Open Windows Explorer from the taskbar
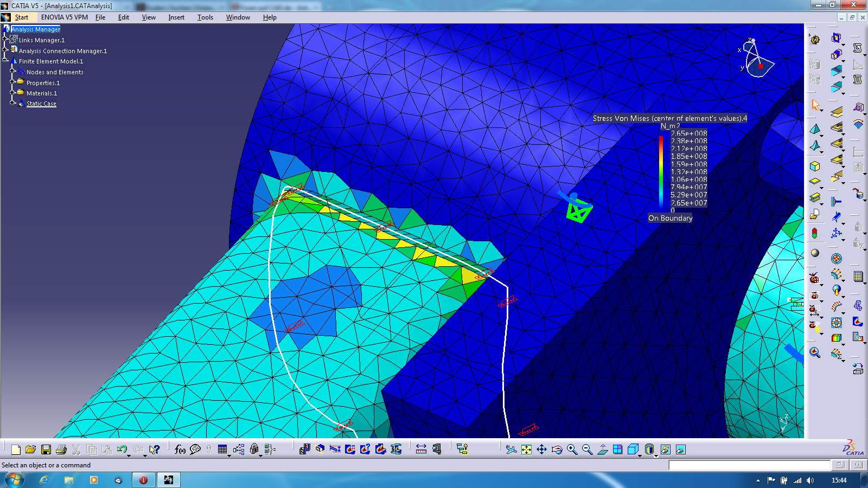The width and height of the screenshot is (868, 488). point(69,480)
